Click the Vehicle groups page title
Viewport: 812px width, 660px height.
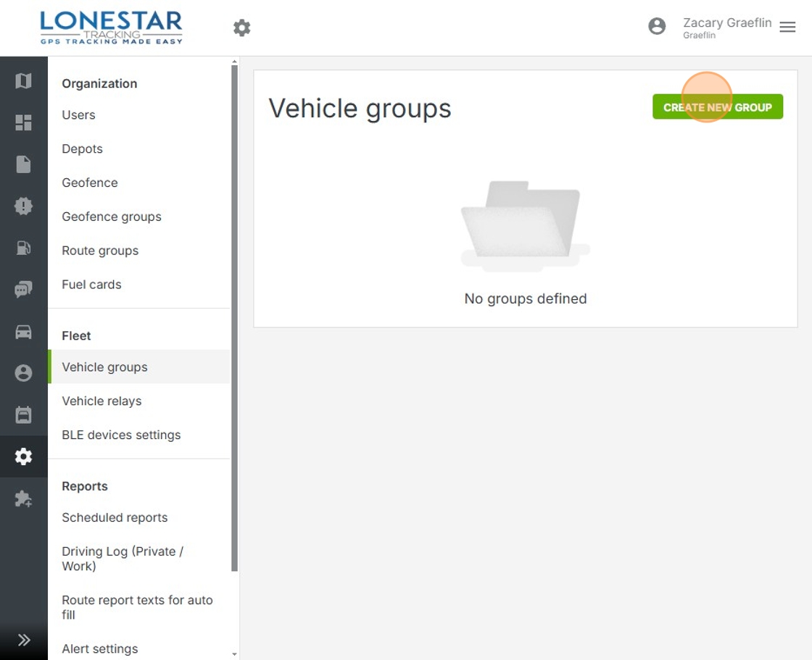[360, 109]
